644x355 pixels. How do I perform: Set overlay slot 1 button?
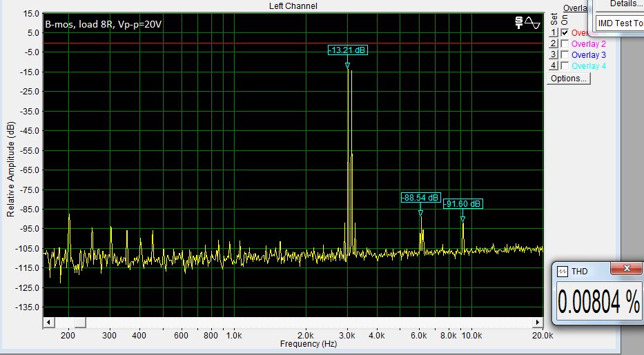(554, 32)
